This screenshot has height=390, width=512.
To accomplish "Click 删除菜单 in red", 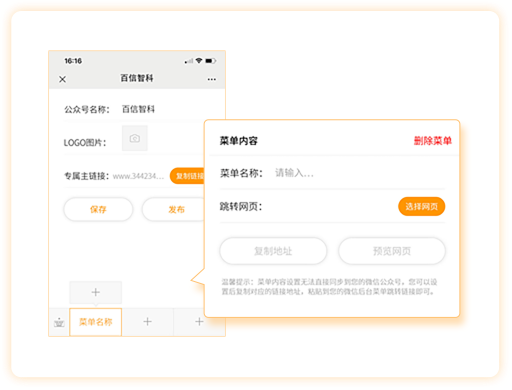I will [x=433, y=141].
